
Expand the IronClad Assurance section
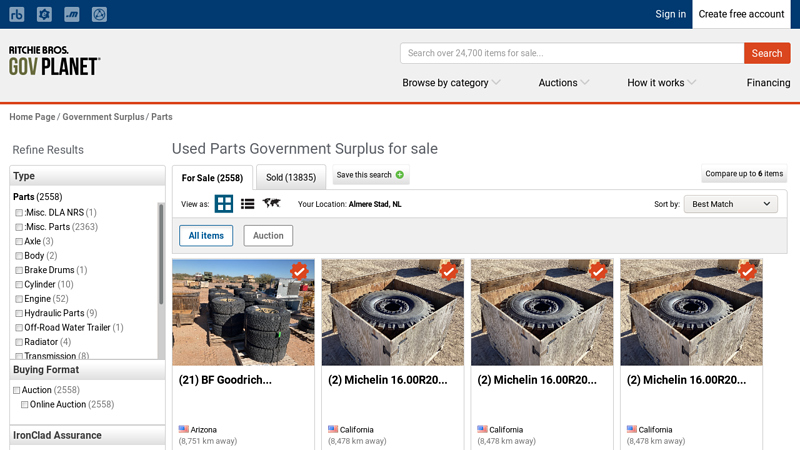coord(87,435)
